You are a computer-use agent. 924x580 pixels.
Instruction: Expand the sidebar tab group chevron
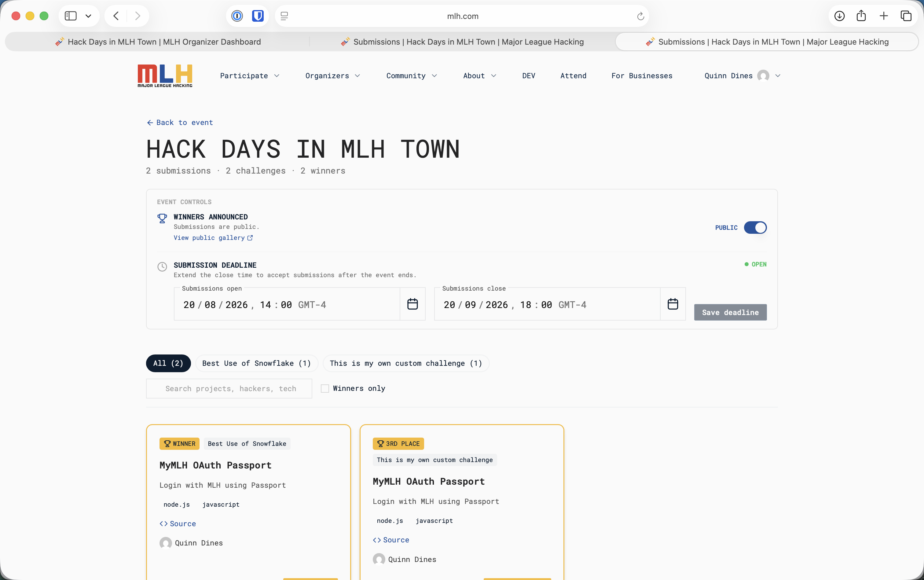click(x=88, y=16)
